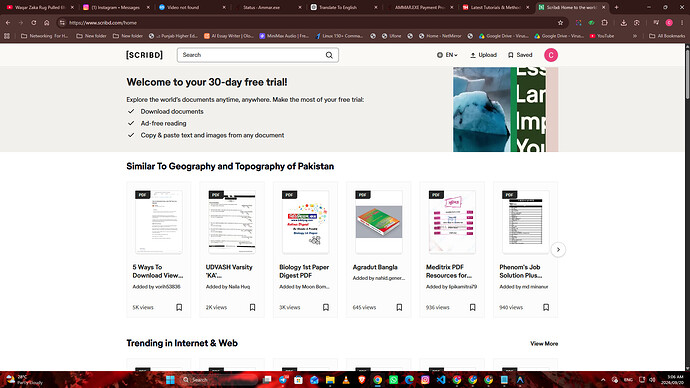690x388 pixels.
Task: Save the Biology 1st Paper Digest PDF
Action: 326,307
